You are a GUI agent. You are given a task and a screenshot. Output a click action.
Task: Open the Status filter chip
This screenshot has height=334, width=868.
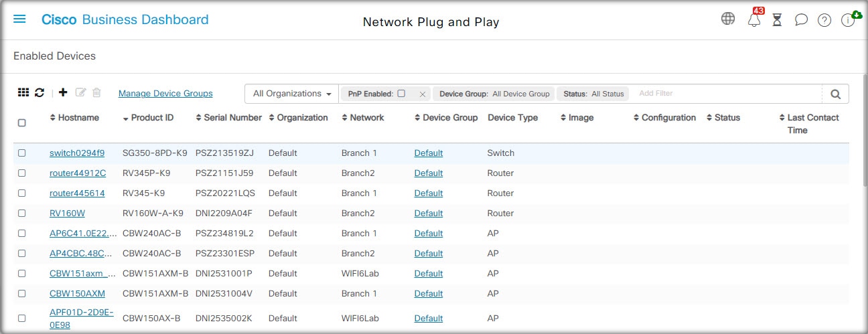[593, 94]
